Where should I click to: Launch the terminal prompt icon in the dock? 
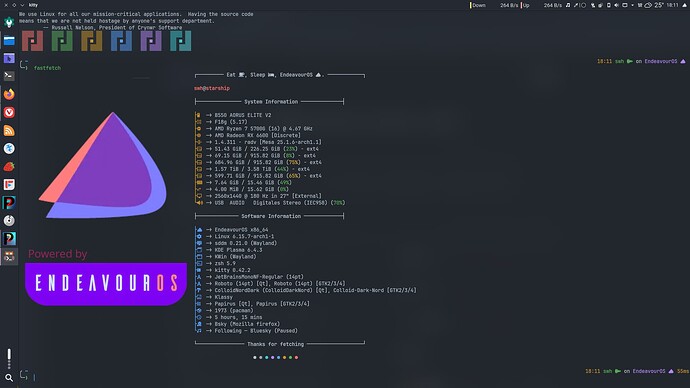[x=9, y=76]
